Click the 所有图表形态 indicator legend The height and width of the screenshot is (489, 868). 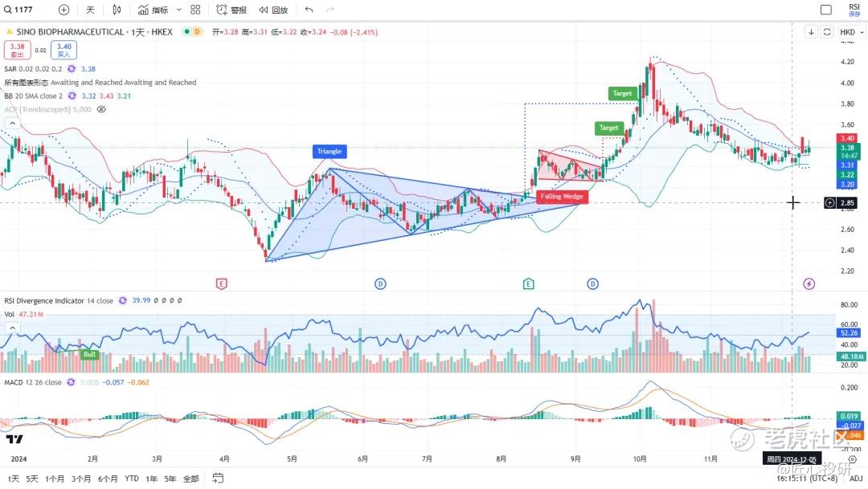(x=100, y=83)
